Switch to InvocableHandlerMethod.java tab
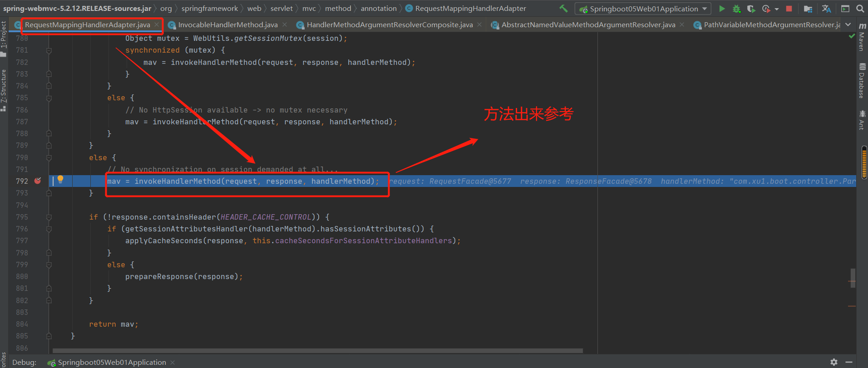This screenshot has width=868, height=368. click(x=228, y=25)
